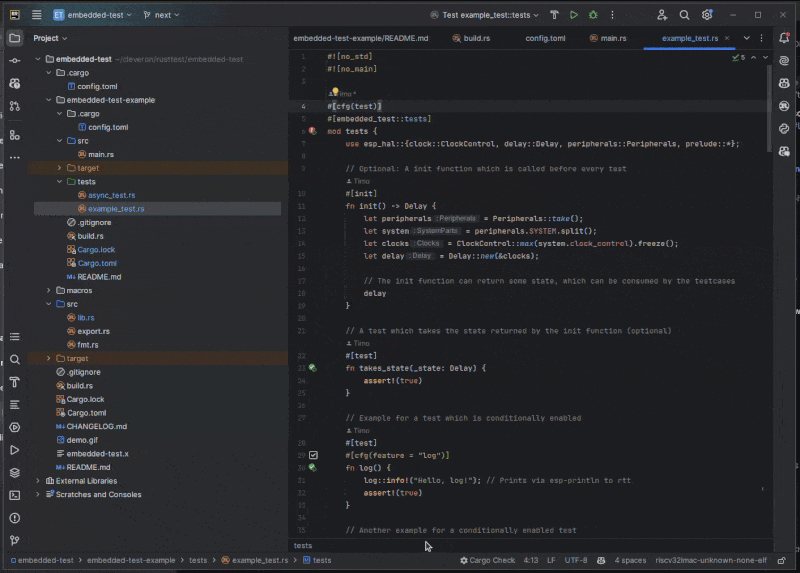800x573 pixels.
Task: Open IDE settings gear icon
Action: coord(707,15)
